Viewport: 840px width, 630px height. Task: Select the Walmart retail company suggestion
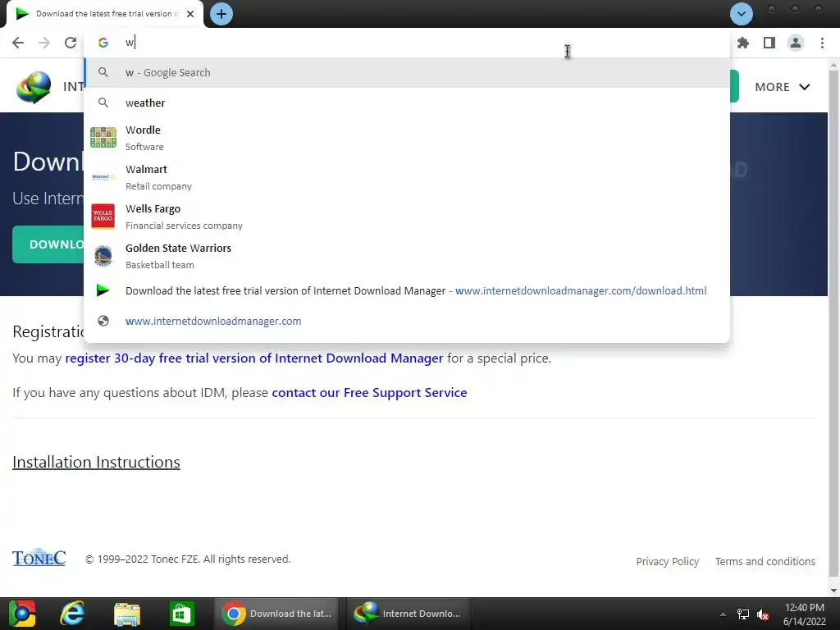407,177
